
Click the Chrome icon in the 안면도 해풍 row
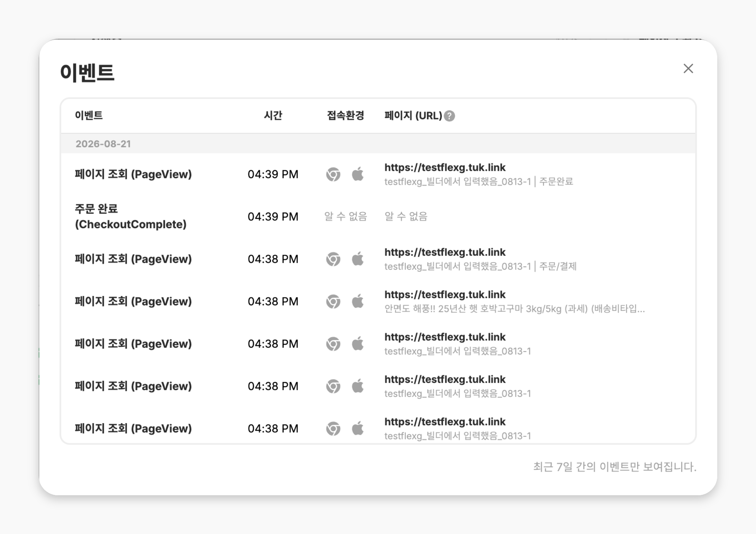[333, 302]
